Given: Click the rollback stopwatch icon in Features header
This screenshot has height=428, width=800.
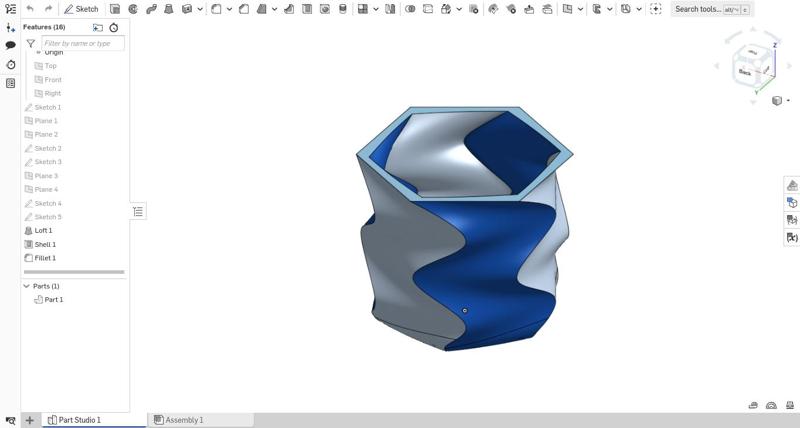Looking at the screenshot, I should 114,28.
